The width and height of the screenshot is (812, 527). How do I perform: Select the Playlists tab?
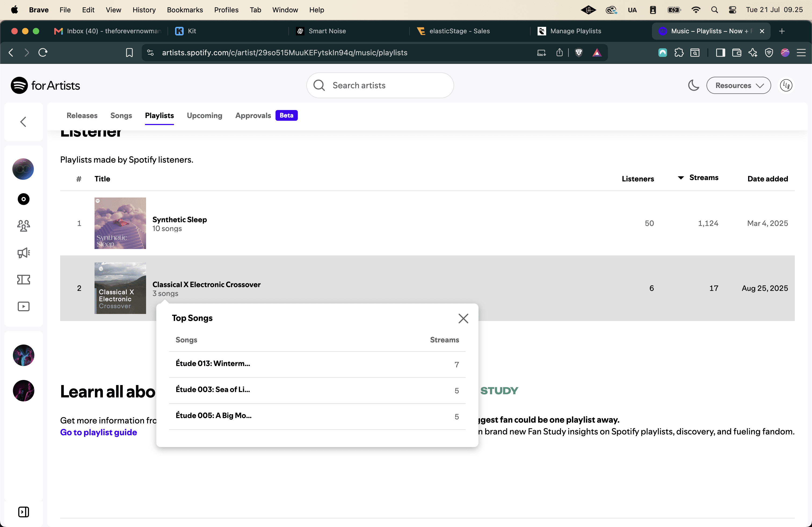159,115
